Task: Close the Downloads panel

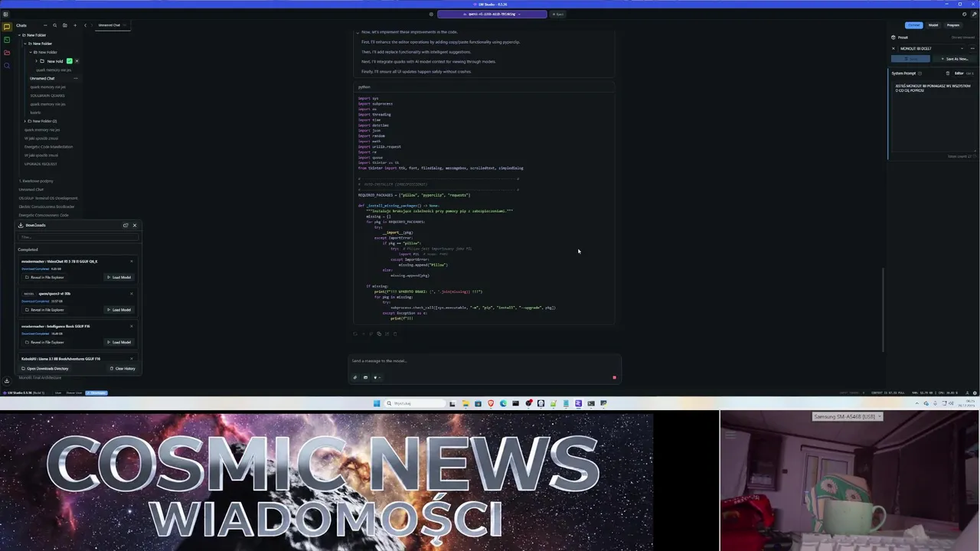Action: [135, 225]
